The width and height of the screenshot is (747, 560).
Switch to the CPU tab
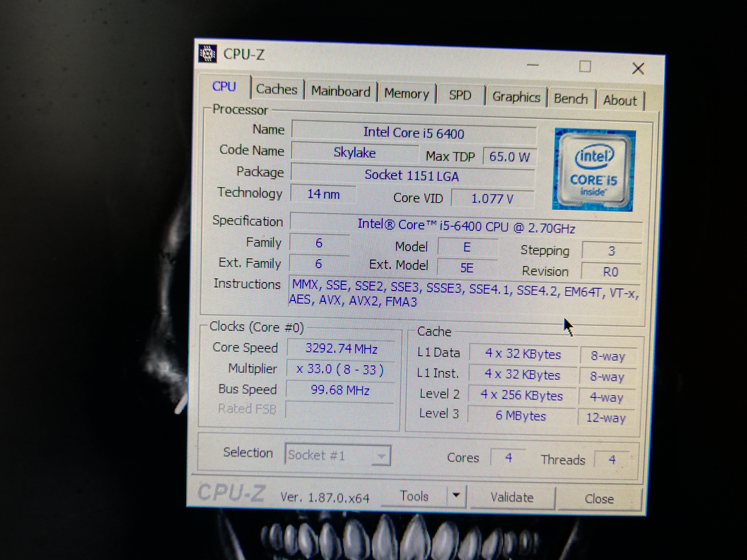tap(224, 86)
